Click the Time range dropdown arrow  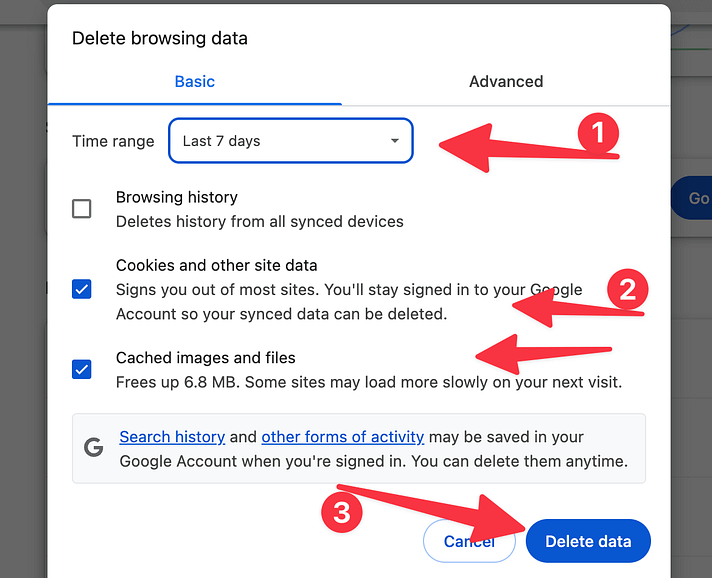(x=394, y=141)
